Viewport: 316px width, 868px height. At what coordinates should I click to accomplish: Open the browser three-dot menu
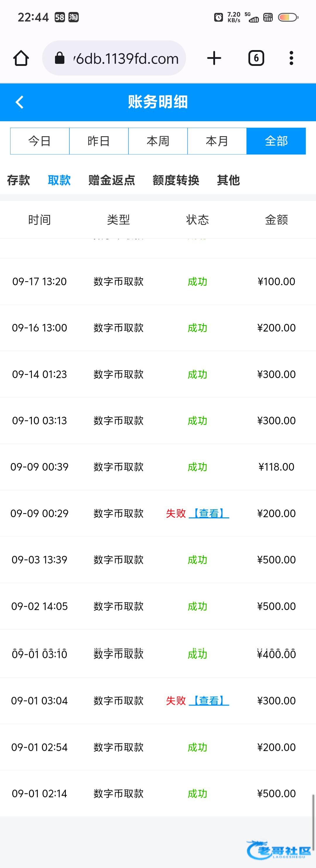tap(291, 58)
